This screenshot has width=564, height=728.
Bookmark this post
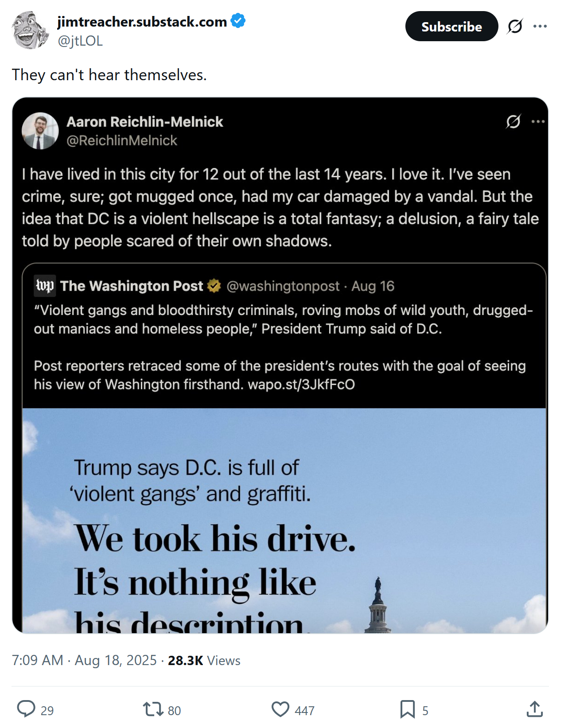coord(407,709)
